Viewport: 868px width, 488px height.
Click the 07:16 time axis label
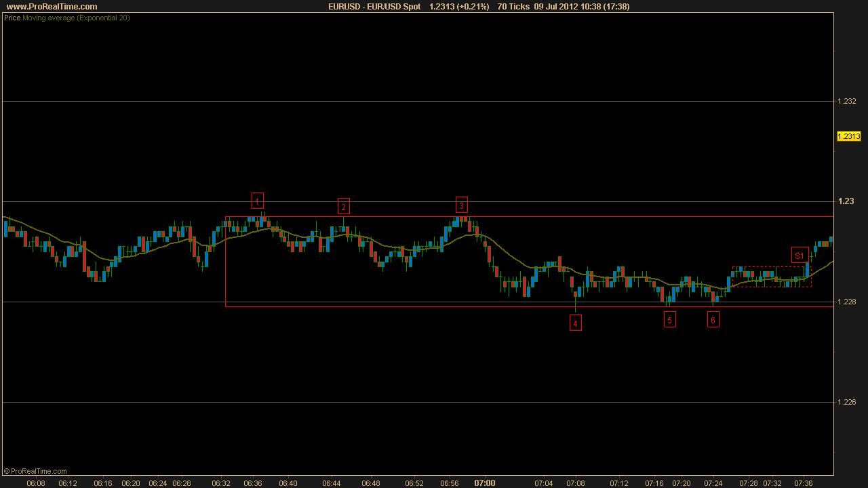pyautogui.click(x=654, y=483)
